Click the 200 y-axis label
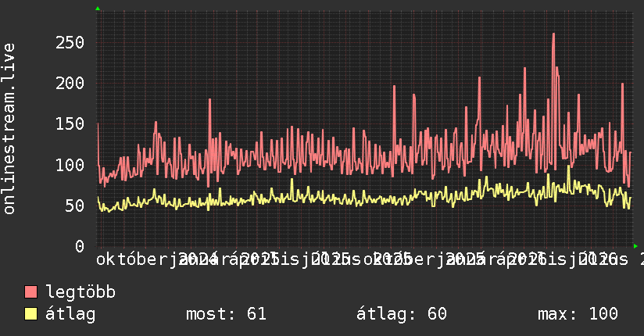Image resolution: width=644 pixels, height=336 pixels. [70, 84]
